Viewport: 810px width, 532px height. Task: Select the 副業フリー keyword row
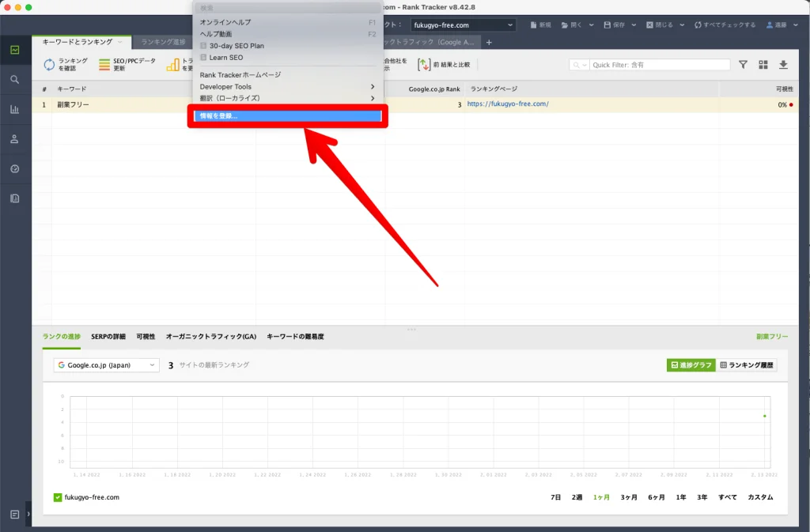point(415,104)
